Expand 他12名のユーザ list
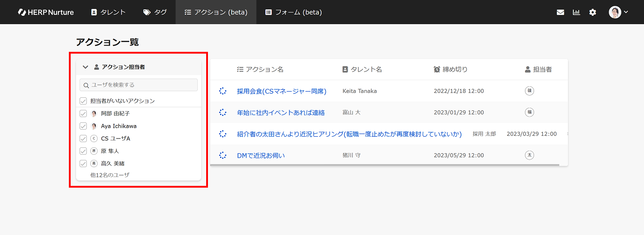The height and width of the screenshot is (235, 644). pos(110,175)
